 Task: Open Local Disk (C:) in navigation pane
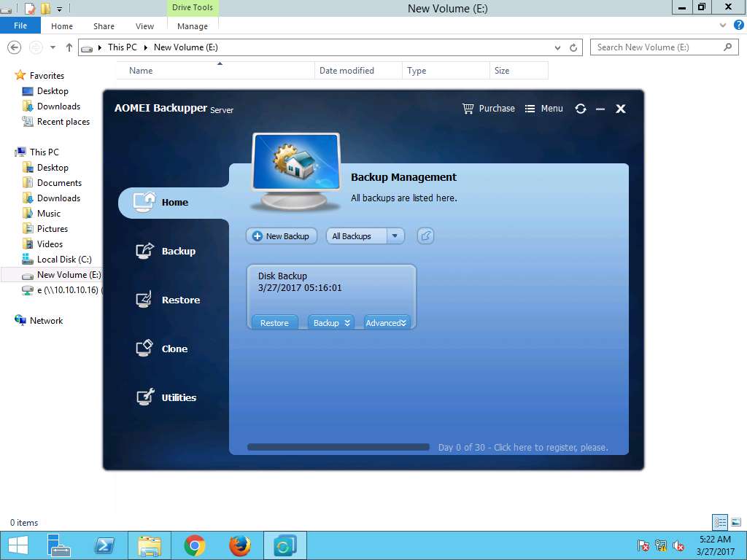pos(57,259)
